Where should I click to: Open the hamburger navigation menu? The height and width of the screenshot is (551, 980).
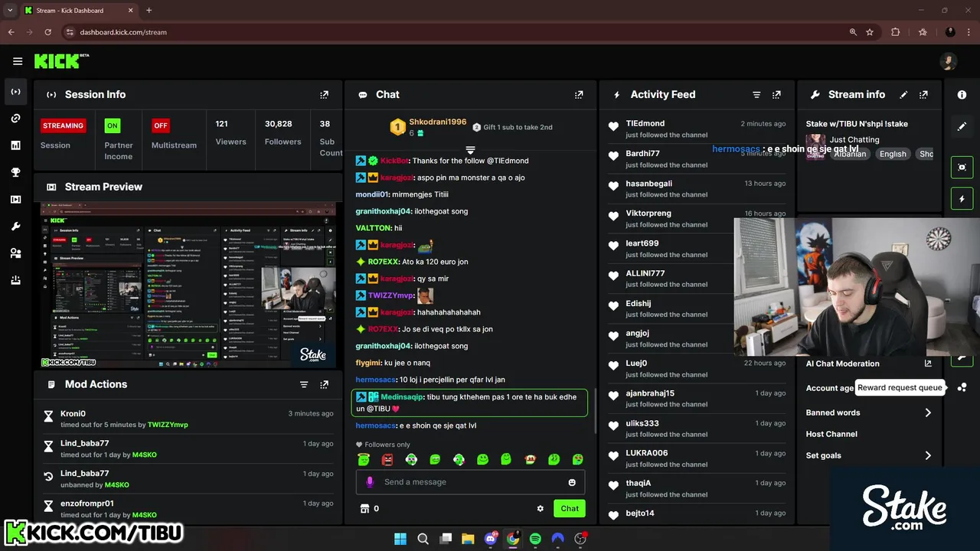(18, 61)
